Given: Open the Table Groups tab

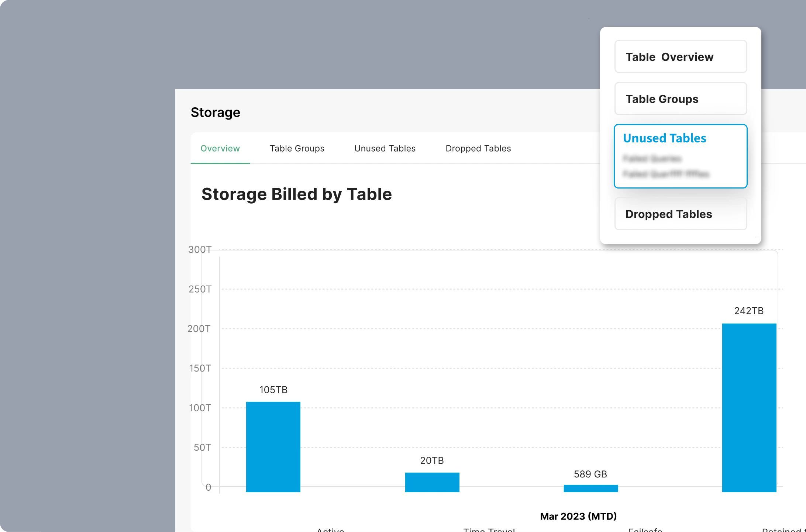Looking at the screenshot, I should click(x=297, y=148).
